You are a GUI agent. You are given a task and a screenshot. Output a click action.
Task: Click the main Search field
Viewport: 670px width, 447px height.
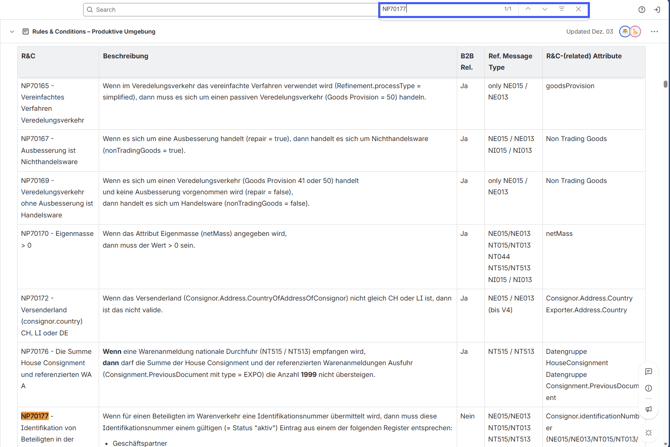(230, 10)
